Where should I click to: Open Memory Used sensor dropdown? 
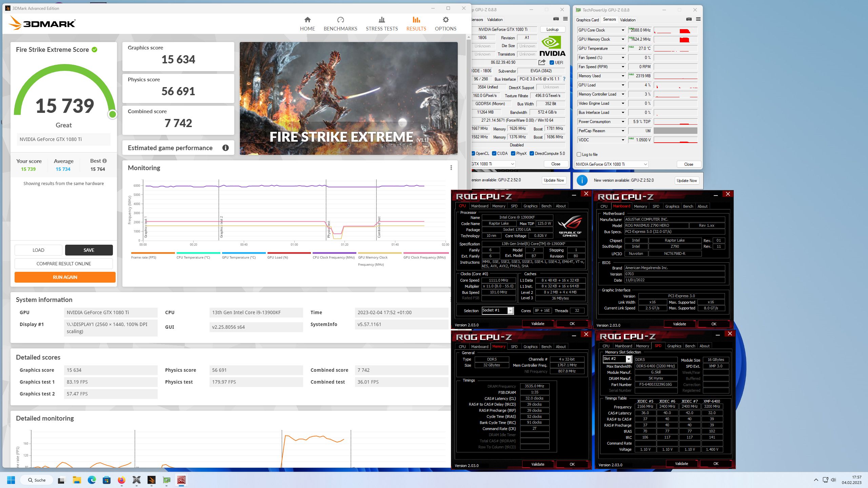[623, 76]
